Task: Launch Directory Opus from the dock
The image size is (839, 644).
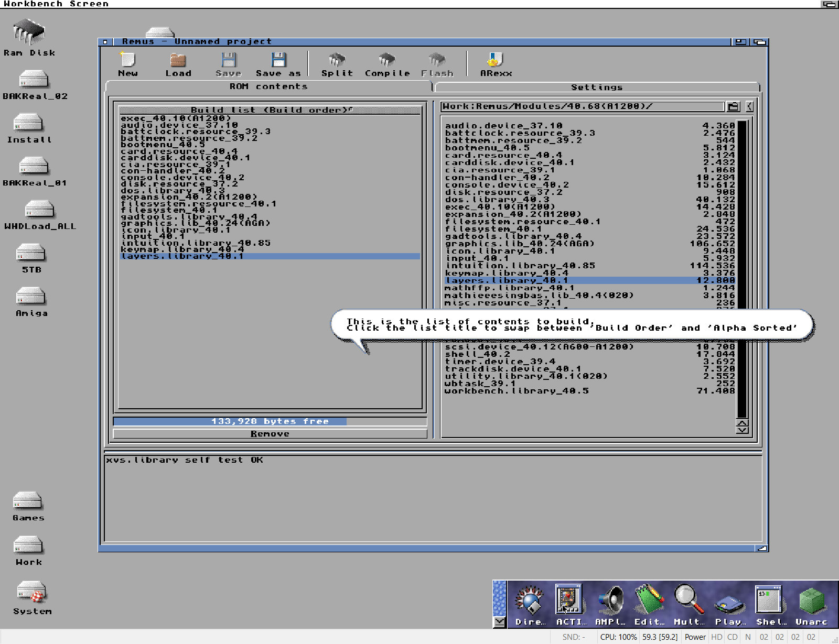Action: 530,606
